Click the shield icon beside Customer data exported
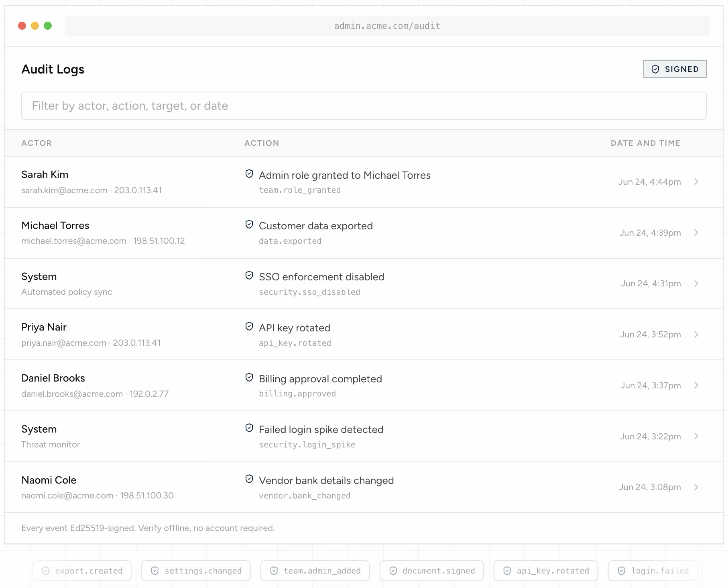The image size is (728, 588). pos(249,224)
